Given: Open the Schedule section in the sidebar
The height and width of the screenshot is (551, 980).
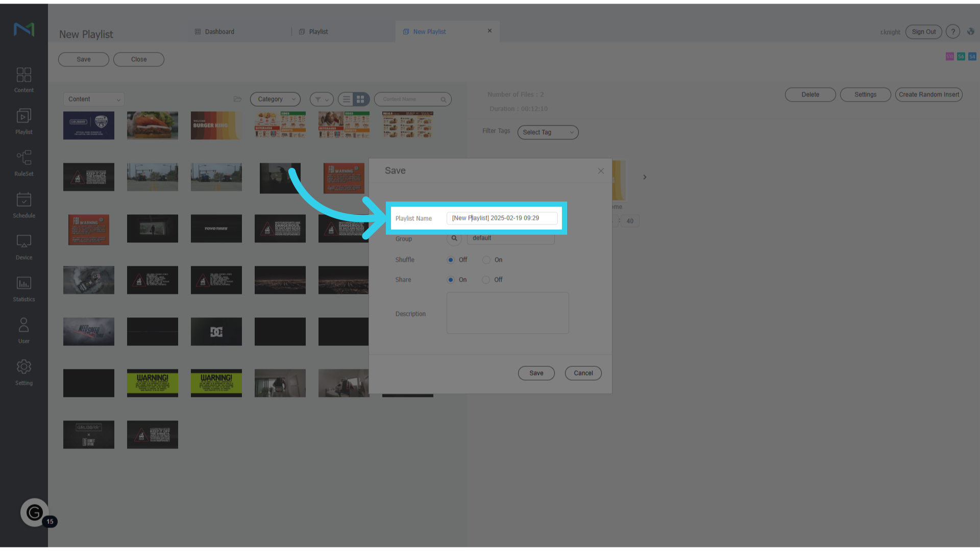Looking at the screenshot, I should (24, 206).
